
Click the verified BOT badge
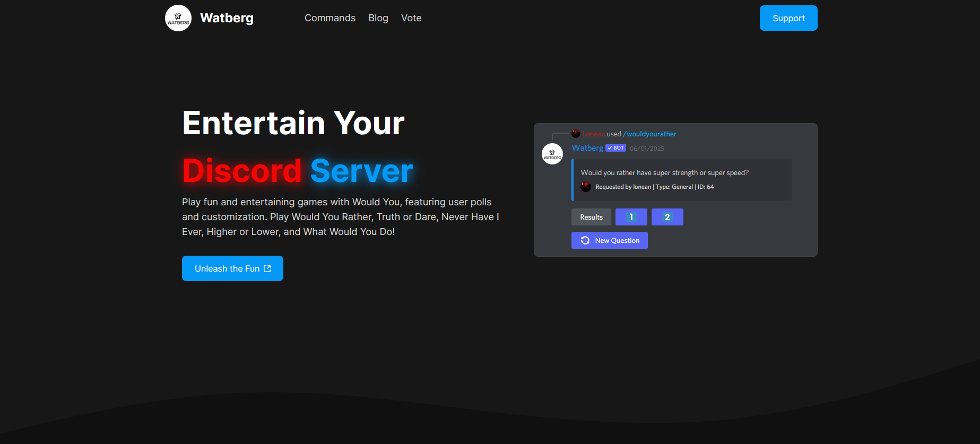616,148
